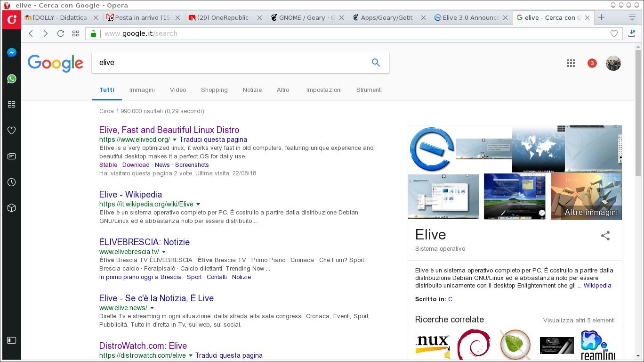Expand dropdown arrow beside elivebrescia.tv URL
644x362 pixels.
(164, 252)
